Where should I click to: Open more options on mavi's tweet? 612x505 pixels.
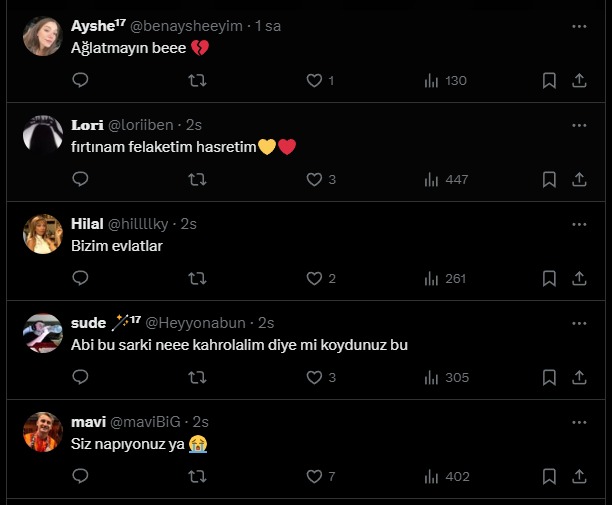(579, 422)
